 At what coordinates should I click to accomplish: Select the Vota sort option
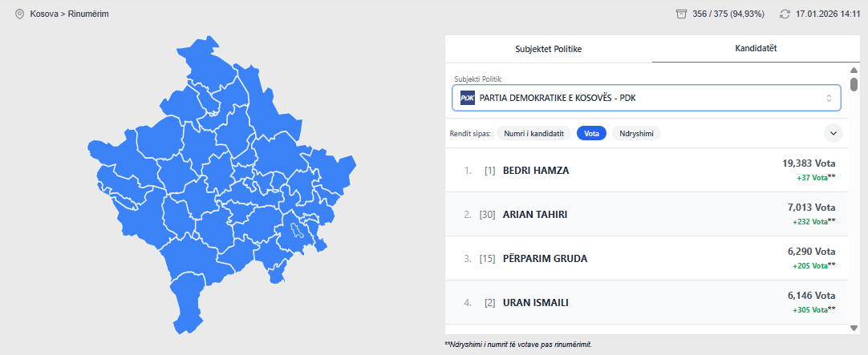(591, 133)
